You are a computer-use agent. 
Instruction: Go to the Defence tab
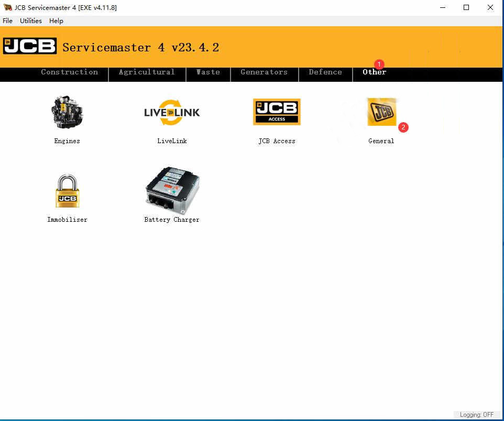click(x=325, y=72)
